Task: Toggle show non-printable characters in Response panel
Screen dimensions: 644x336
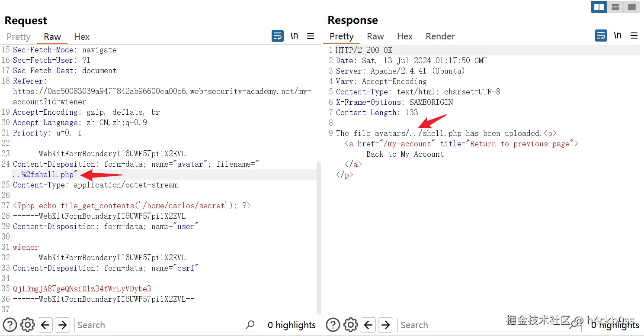Action: pos(618,36)
